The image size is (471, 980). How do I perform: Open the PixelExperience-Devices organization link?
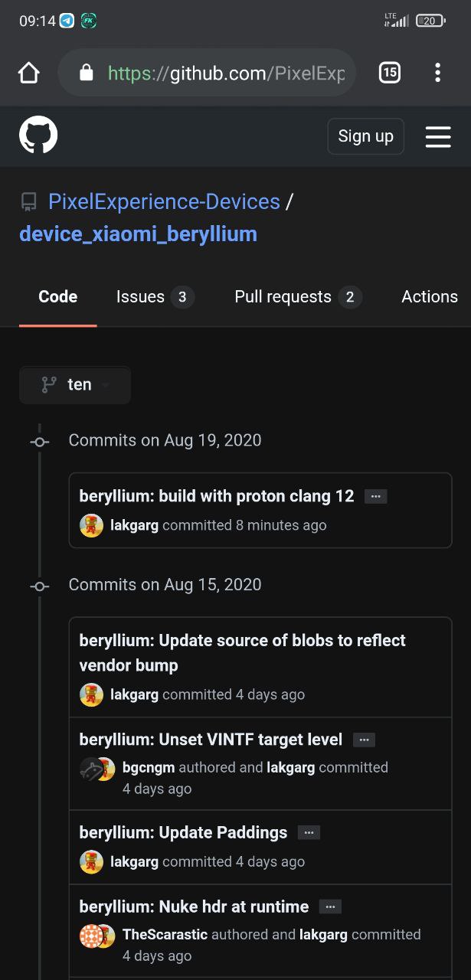pos(164,201)
